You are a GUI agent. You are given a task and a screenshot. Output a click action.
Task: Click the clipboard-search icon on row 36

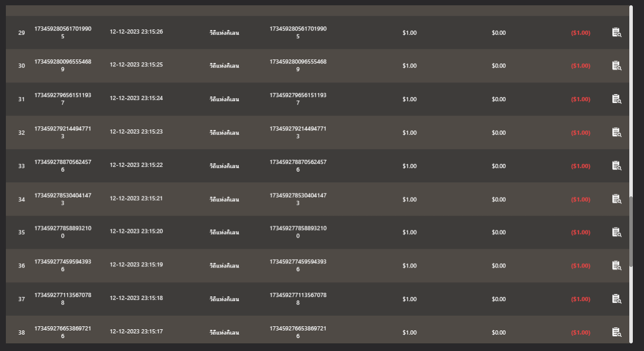pyautogui.click(x=616, y=265)
